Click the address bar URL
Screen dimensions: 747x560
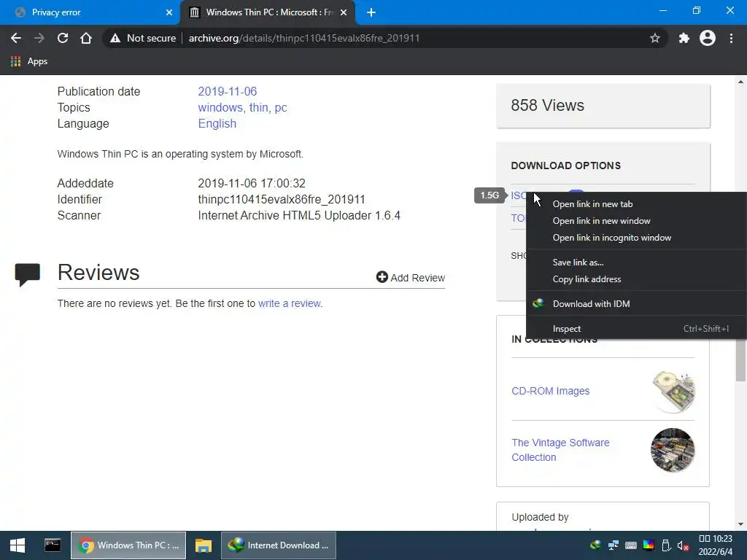pos(304,38)
